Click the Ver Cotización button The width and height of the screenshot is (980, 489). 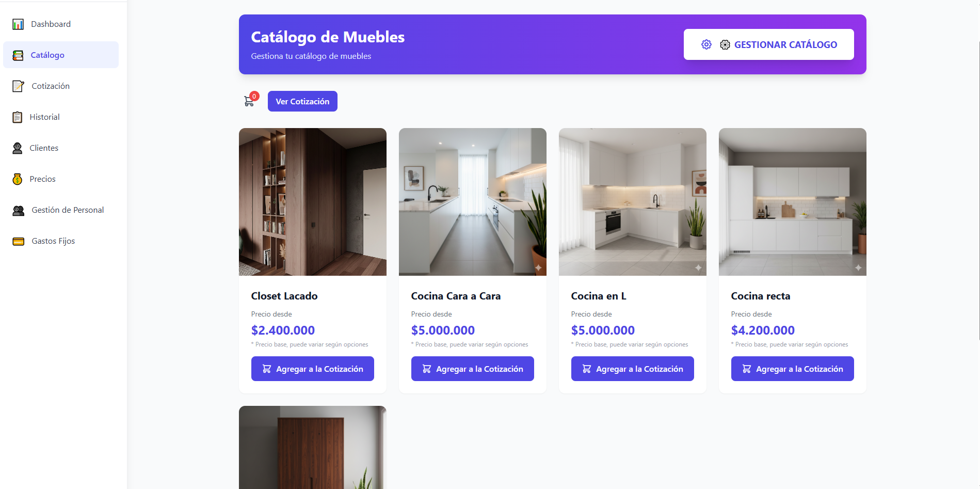point(302,101)
